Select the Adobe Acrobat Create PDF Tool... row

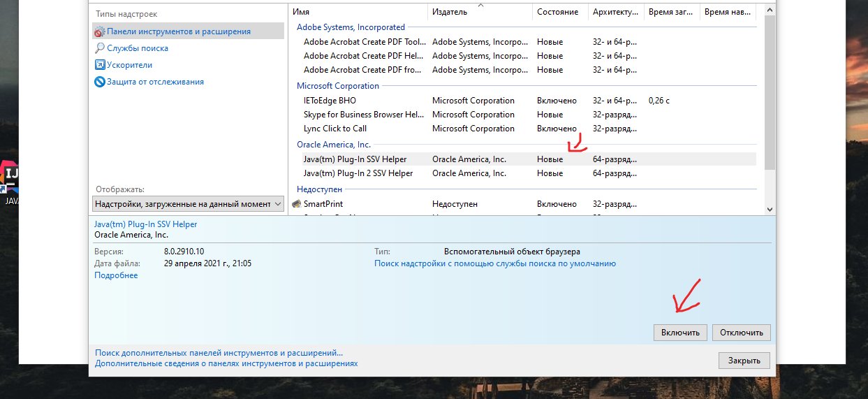click(x=523, y=42)
